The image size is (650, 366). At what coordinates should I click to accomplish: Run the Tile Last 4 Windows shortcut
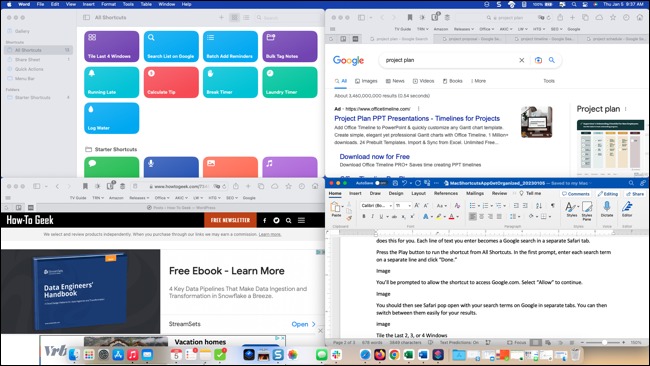point(112,46)
